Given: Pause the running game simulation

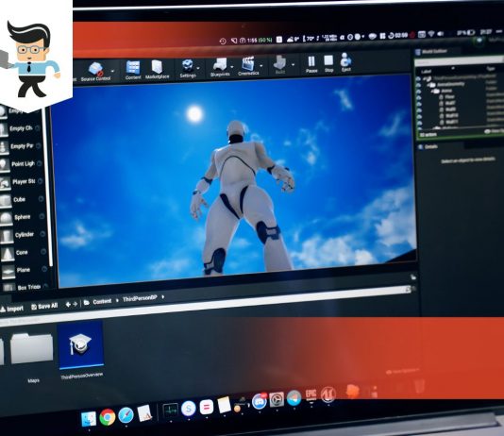Looking at the screenshot, I should (311, 64).
